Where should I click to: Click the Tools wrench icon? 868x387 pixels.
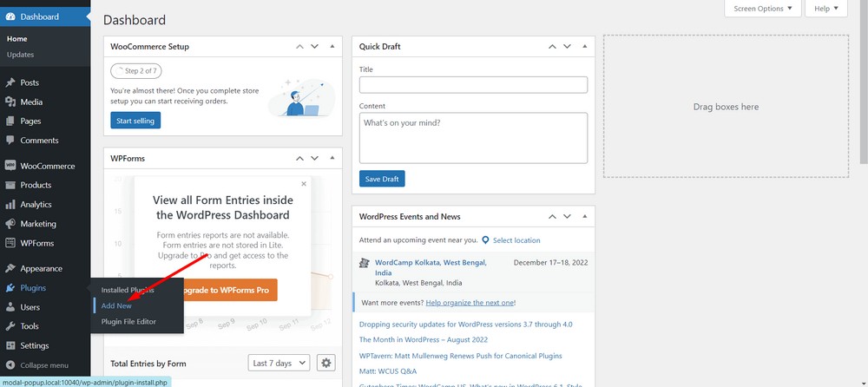[10, 326]
